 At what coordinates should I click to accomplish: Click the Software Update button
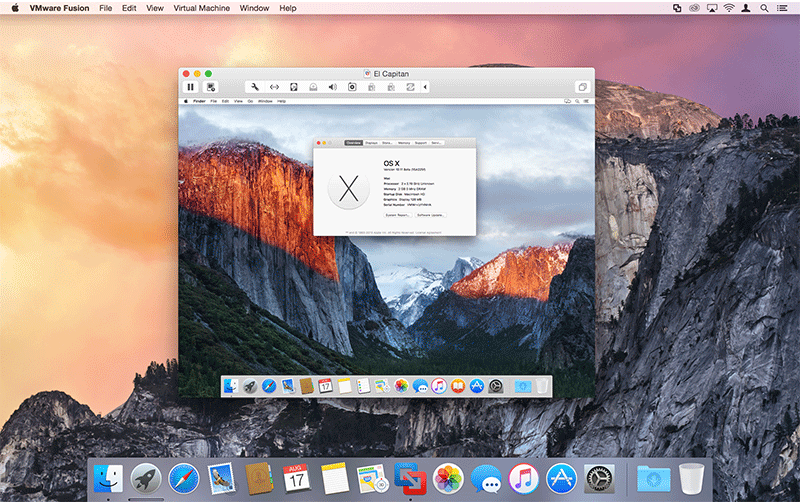(431, 215)
